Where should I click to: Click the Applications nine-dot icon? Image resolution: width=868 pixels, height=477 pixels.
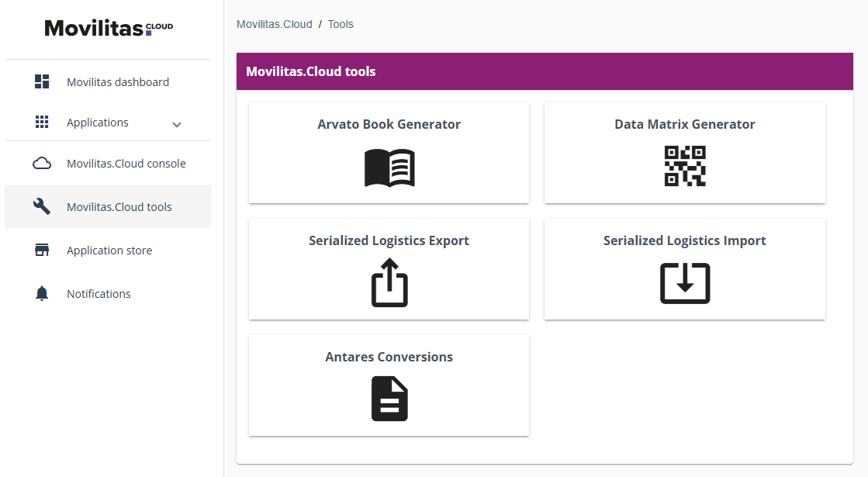pos(42,123)
